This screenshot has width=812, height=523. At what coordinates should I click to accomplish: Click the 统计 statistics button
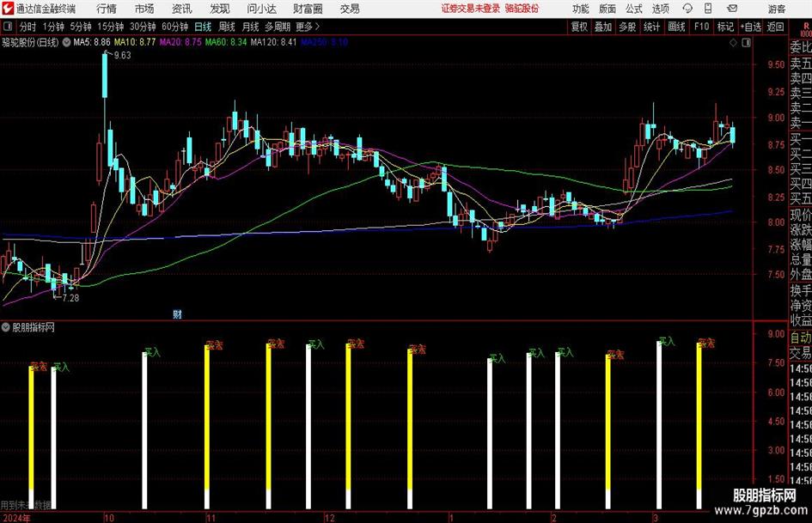tap(652, 27)
